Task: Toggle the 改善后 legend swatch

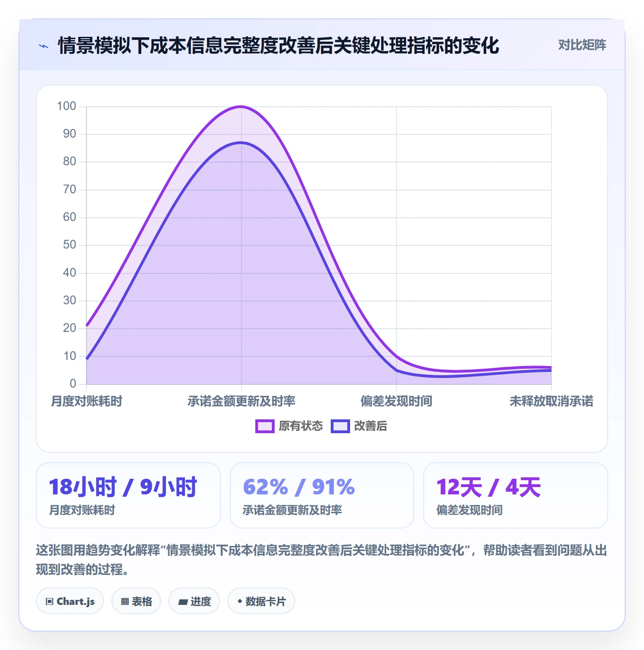Action: [340, 426]
